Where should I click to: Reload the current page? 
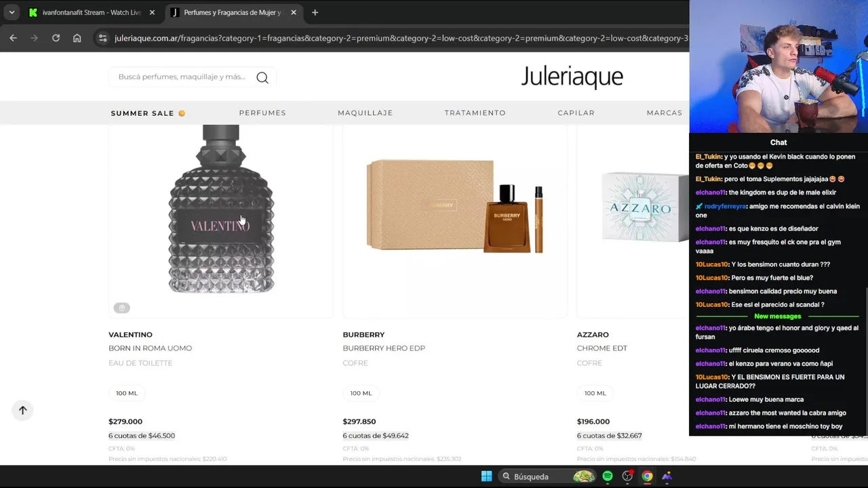point(56,38)
